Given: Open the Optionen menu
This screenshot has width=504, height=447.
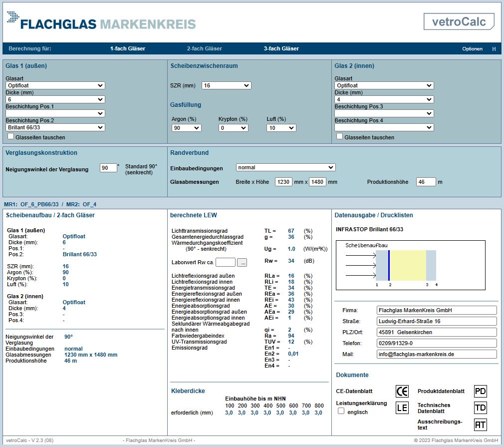Looking at the screenshot, I should [472, 49].
